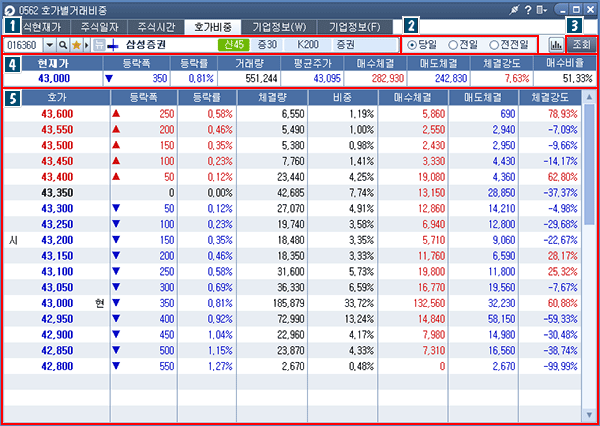Select the 당일 radio button
Viewport: 600px width, 426px height.
tap(413, 45)
